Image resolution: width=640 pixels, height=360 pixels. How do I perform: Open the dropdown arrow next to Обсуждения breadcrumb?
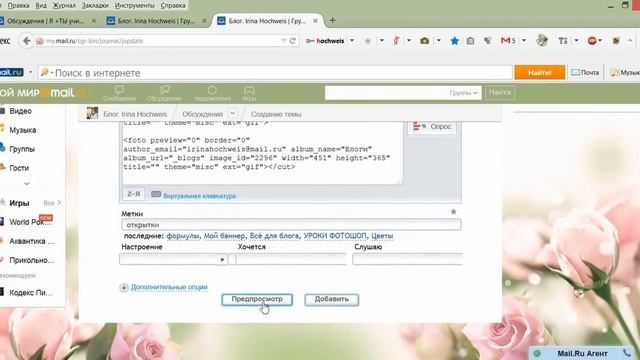pyautogui.click(x=233, y=113)
